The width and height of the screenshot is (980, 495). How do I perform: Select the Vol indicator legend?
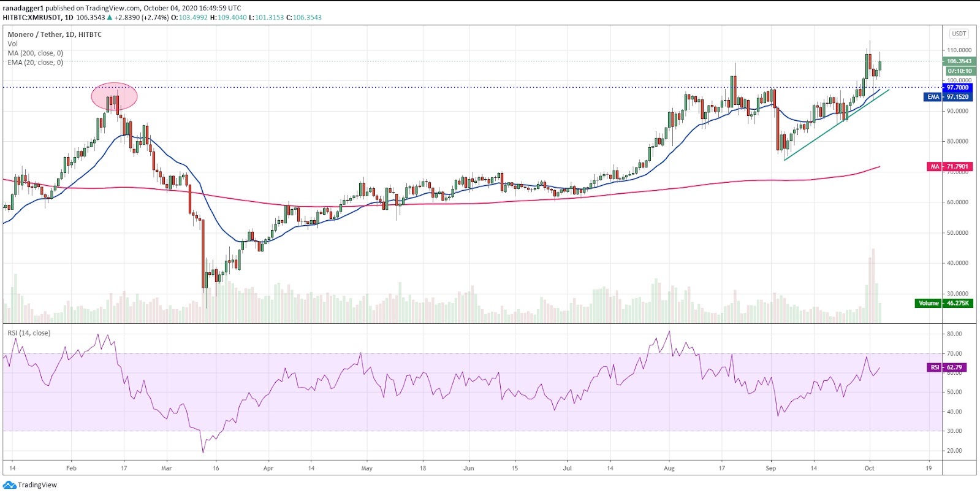[x=12, y=44]
